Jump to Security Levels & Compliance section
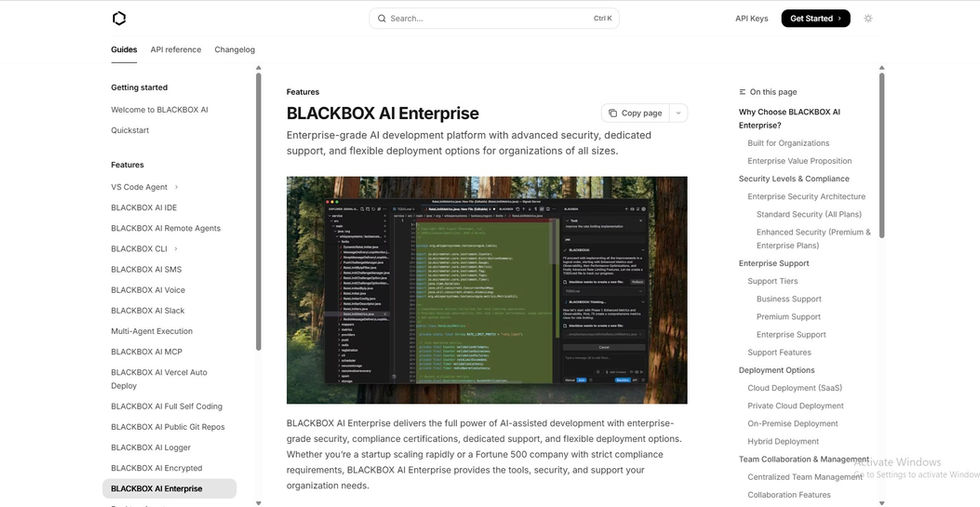 pos(794,179)
